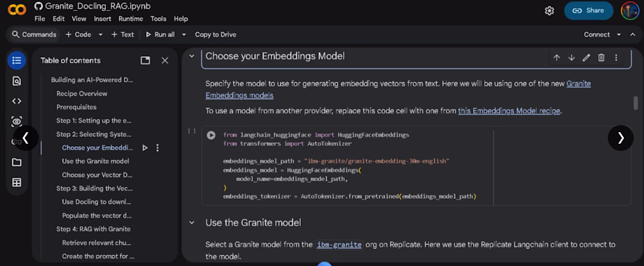Open the Embeddings Model recipe link
Image resolution: width=644 pixels, height=266 pixels.
point(509,110)
